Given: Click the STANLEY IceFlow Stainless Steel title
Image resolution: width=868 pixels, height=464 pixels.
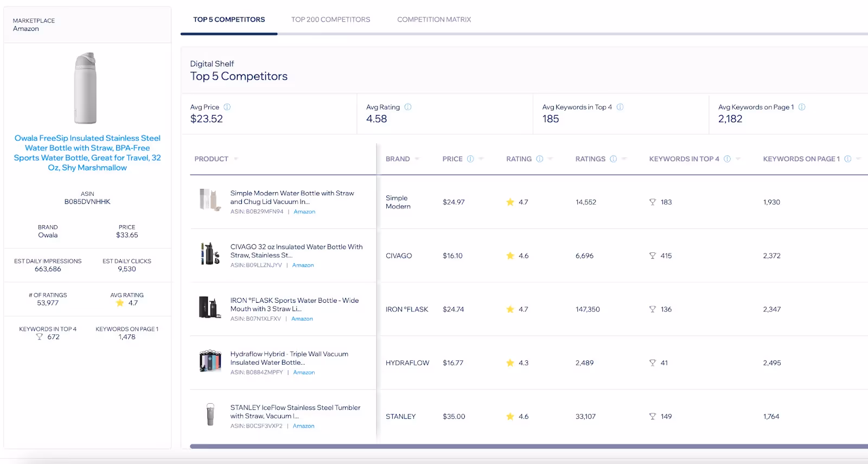Looking at the screenshot, I should pyautogui.click(x=295, y=412).
